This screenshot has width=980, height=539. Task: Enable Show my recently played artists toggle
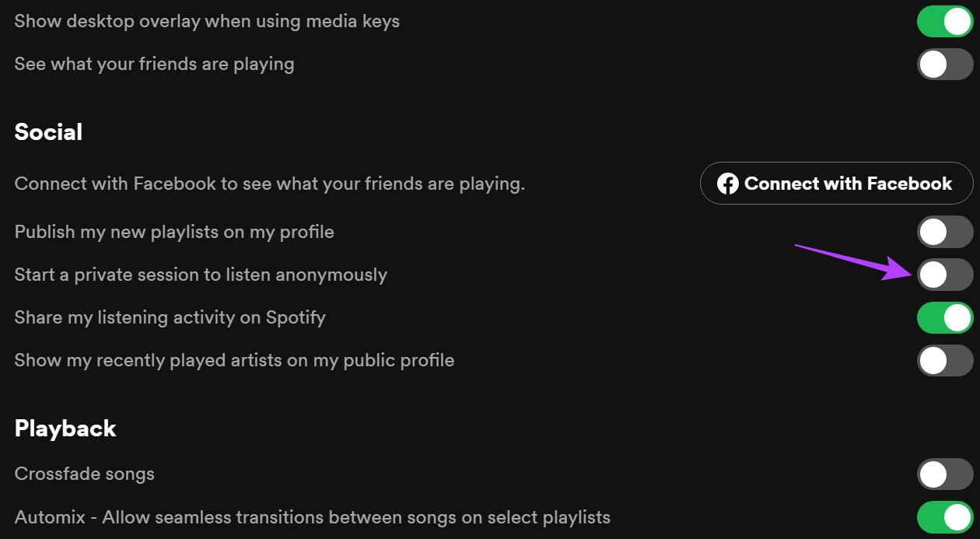pyautogui.click(x=945, y=360)
